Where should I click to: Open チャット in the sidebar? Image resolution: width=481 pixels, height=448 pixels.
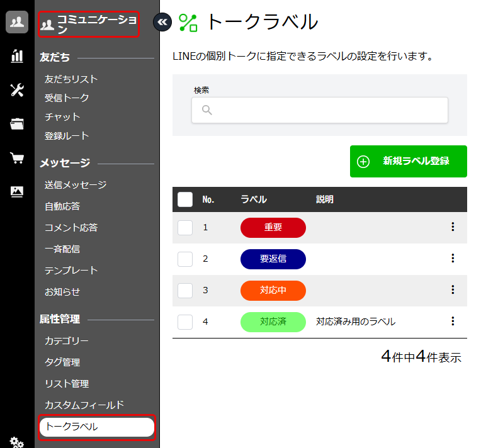tap(62, 117)
